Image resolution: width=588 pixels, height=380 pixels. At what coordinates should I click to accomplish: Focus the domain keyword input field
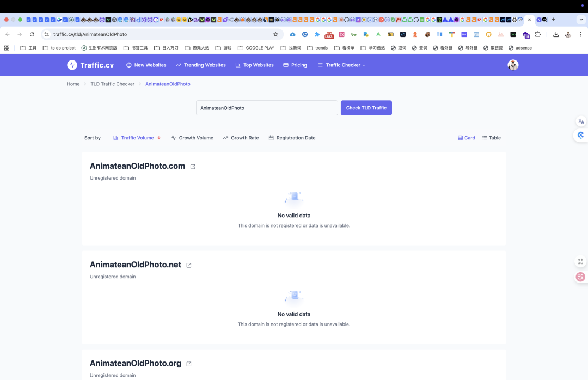coord(267,108)
